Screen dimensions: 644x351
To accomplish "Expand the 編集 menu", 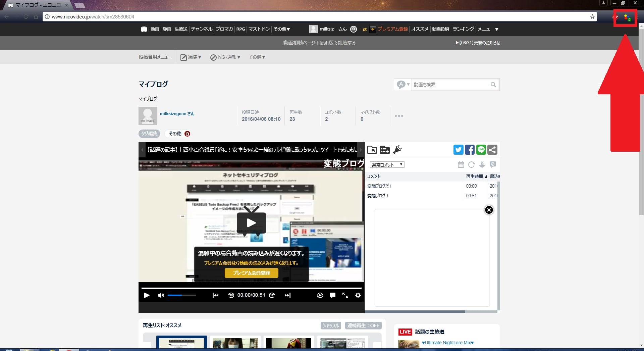I will click(x=191, y=57).
